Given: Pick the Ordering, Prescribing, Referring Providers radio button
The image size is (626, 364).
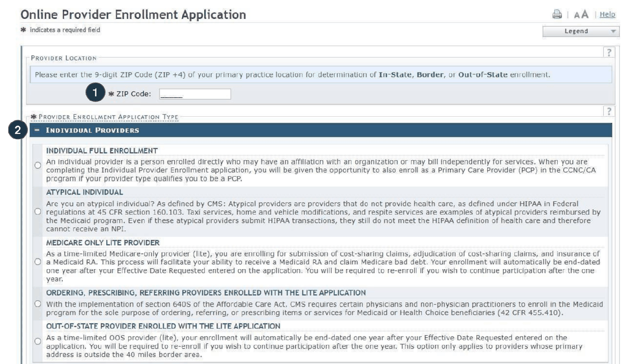Looking at the screenshot, I should point(38,304).
